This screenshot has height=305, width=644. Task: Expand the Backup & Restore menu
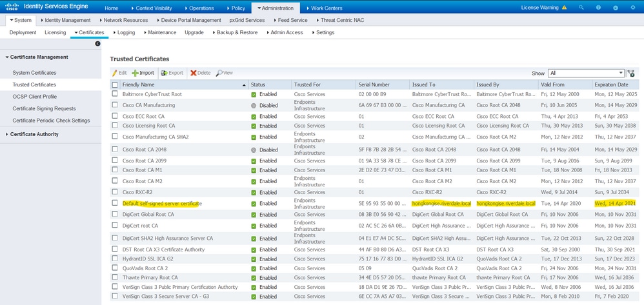pos(236,32)
